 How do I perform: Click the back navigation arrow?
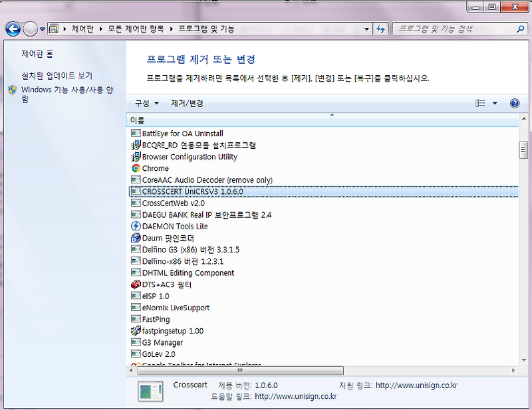pyautogui.click(x=13, y=29)
